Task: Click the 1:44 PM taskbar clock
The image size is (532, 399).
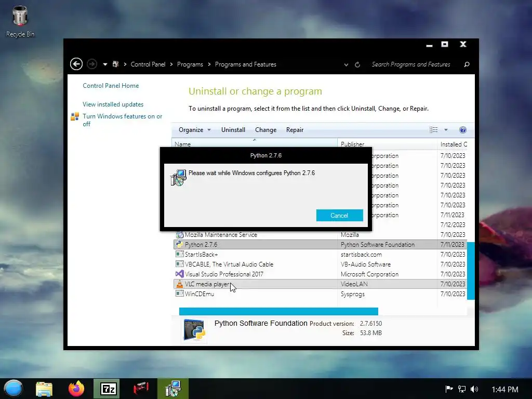Action: [505, 389]
